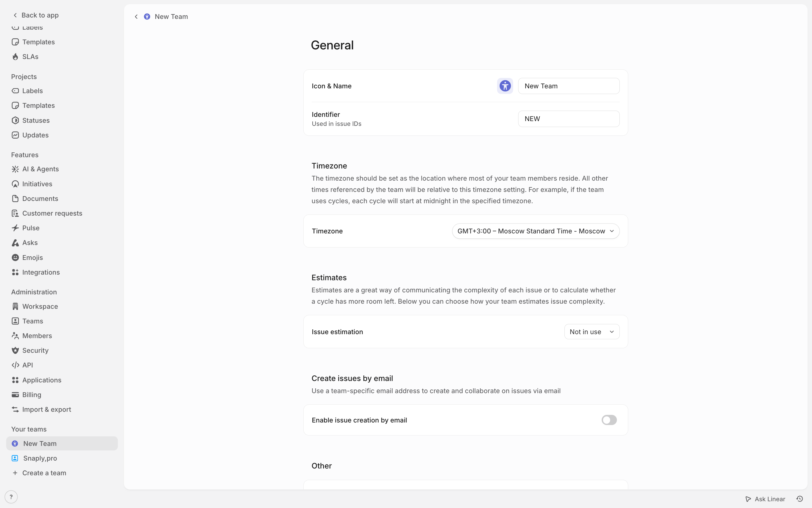Open the team icon picker button
This screenshot has width=812, height=508.
(505, 86)
